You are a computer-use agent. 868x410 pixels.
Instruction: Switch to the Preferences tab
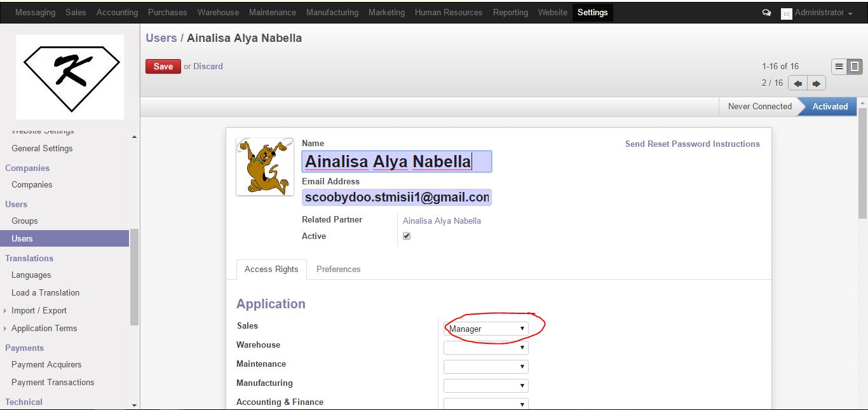tap(338, 269)
